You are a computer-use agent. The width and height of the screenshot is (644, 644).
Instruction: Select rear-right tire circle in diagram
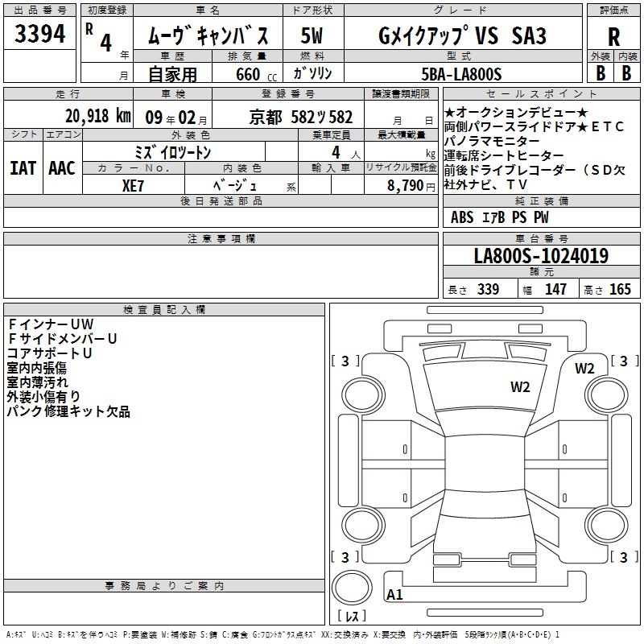[607, 526]
